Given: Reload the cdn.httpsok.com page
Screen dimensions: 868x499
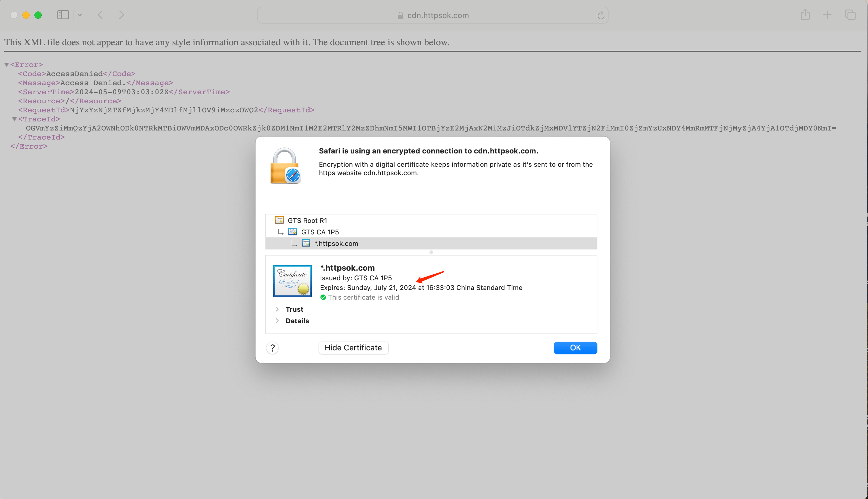Looking at the screenshot, I should [x=600, y=15].
